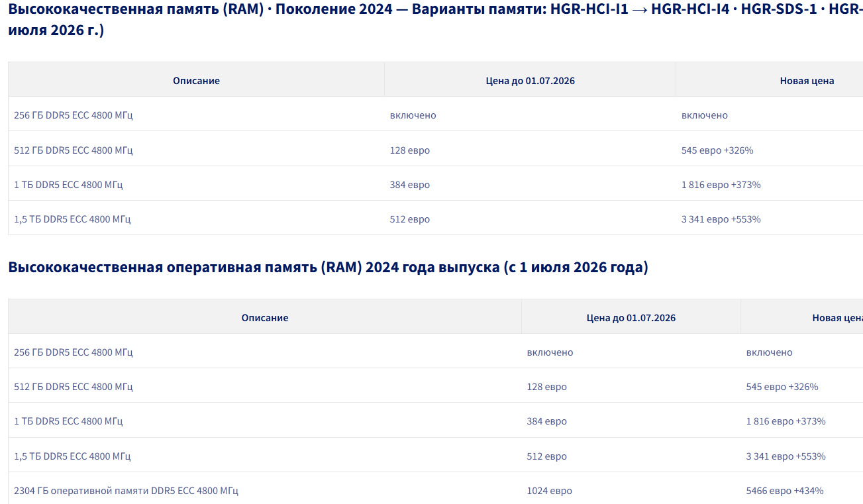863x504 pixels.
Task: Select "3 341 евро +553%" in 2024 года выпуска table
Action: click(x=786, y=456)
